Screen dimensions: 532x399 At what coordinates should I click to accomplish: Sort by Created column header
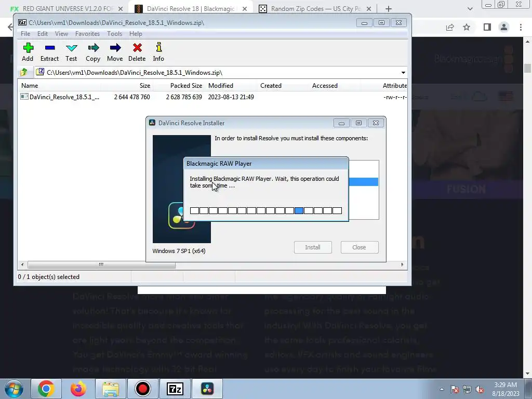(283, 86)
